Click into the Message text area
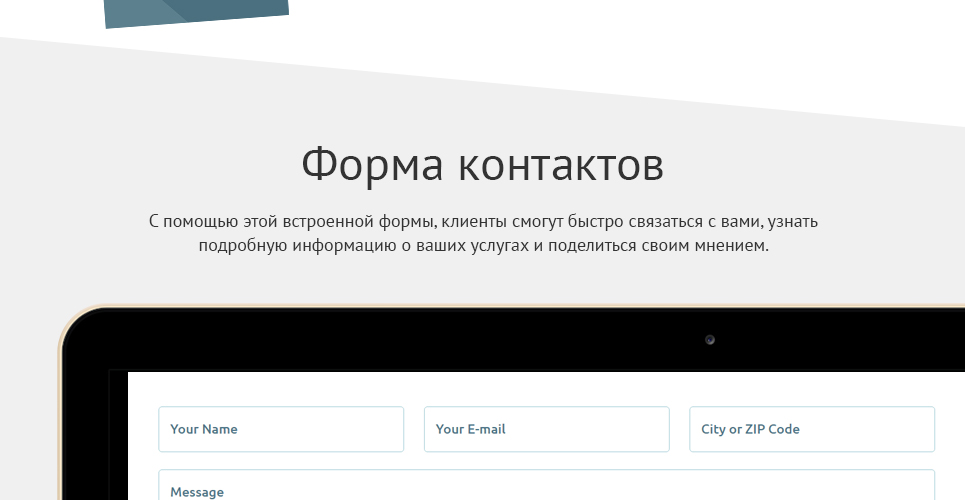This screenshot has width=965, height=500. coord(547,485)
